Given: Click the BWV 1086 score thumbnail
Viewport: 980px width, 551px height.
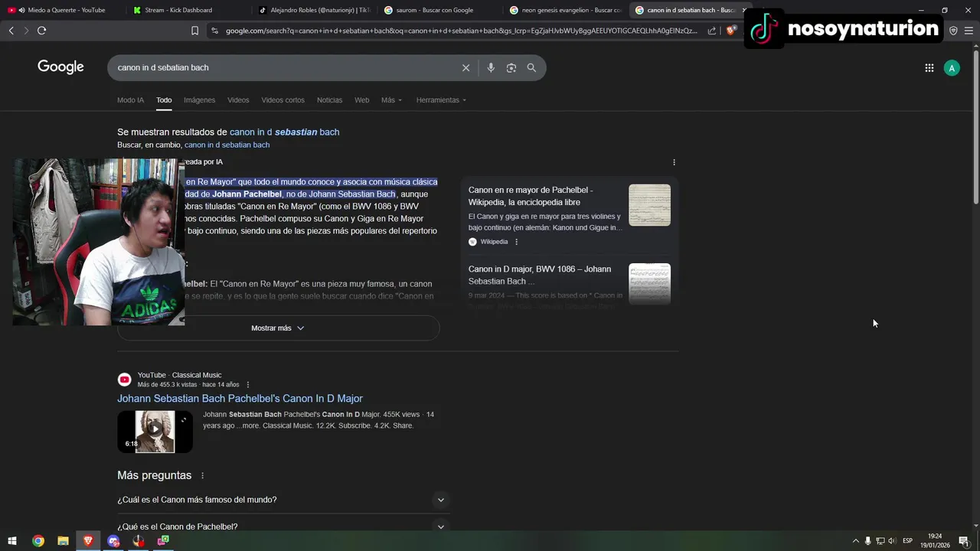Looking at the screenshot, I should [x=649, y=284].
